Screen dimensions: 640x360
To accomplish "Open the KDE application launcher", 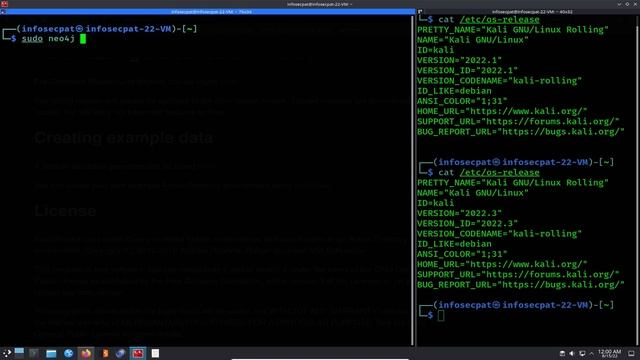I will click(7, 353).
